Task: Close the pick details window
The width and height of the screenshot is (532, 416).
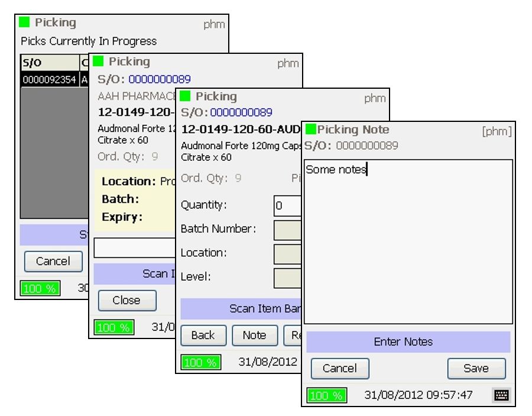Action: [126, 300]
